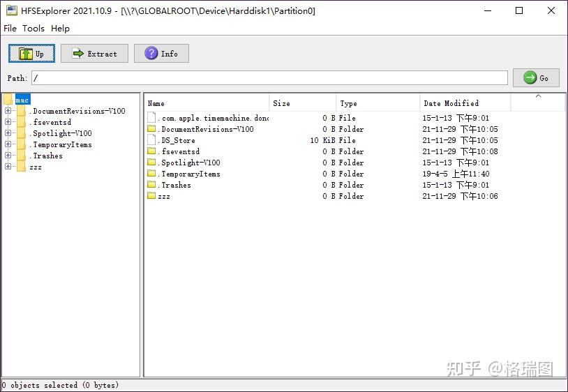Select .Trashes in the tree
Screen dimensions: 568x392
(46, 156)
